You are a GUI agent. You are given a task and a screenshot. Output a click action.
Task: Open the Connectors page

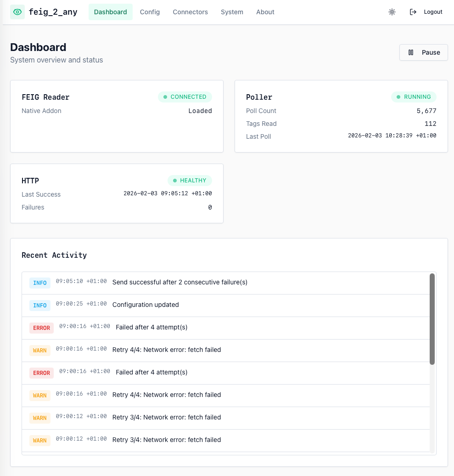click(x=190, y=12)
